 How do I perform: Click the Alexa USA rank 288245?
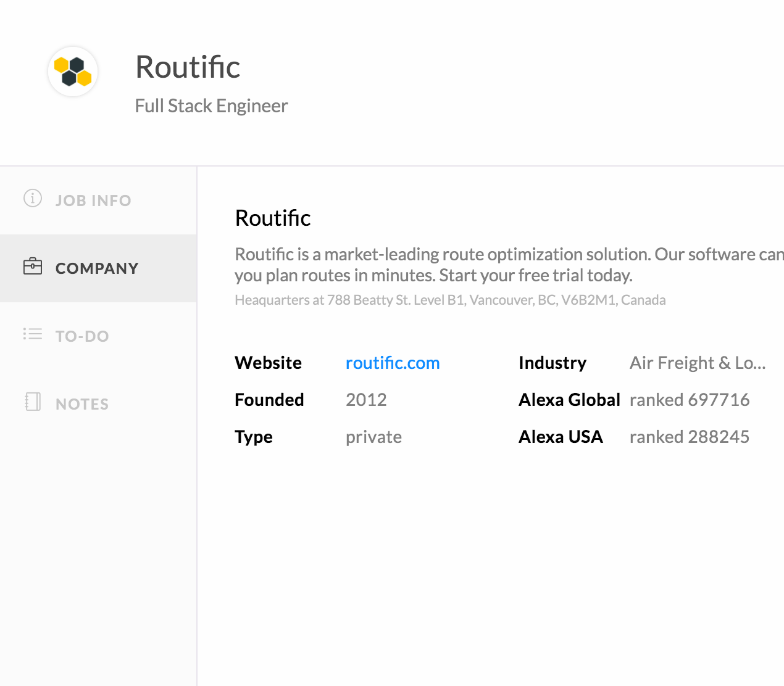[689, 437]
